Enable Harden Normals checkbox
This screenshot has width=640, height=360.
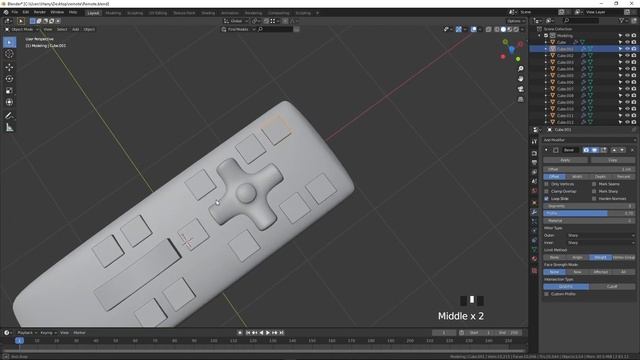tap(594, 198)
